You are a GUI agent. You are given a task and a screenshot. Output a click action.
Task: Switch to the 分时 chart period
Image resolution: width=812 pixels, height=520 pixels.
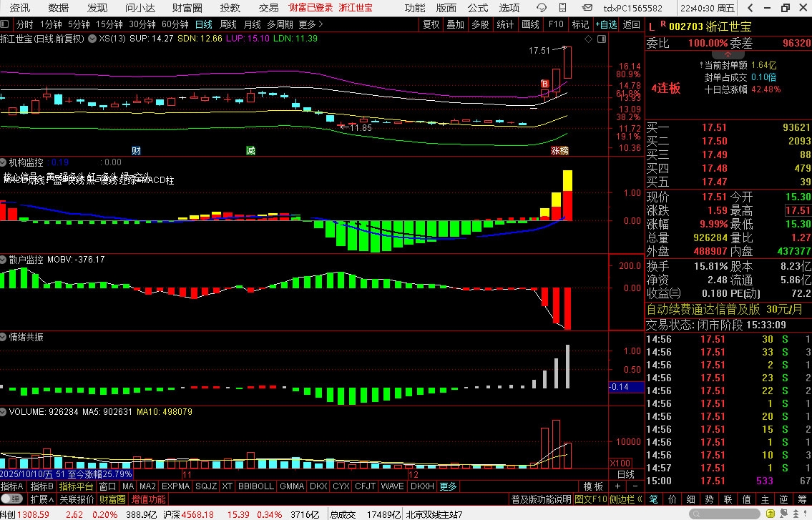pyautogui.click(x=24, y=24)
